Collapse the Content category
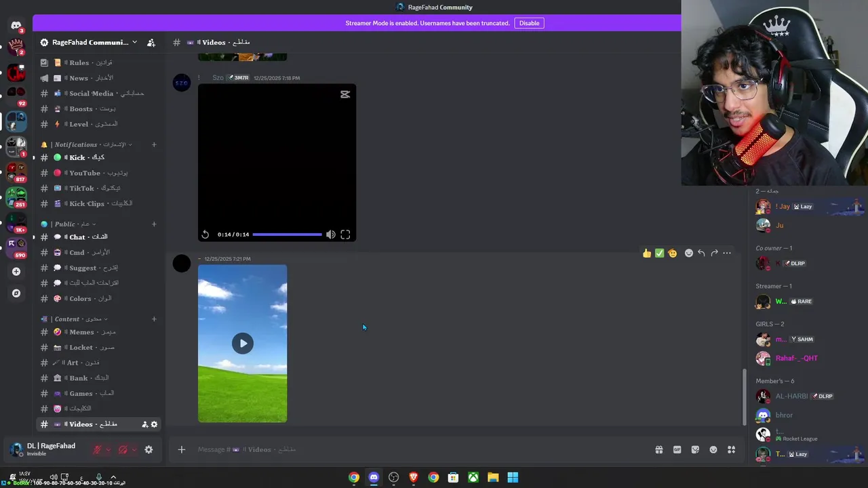The height and width of the screenshot is (488, 868). coord(74,319)
